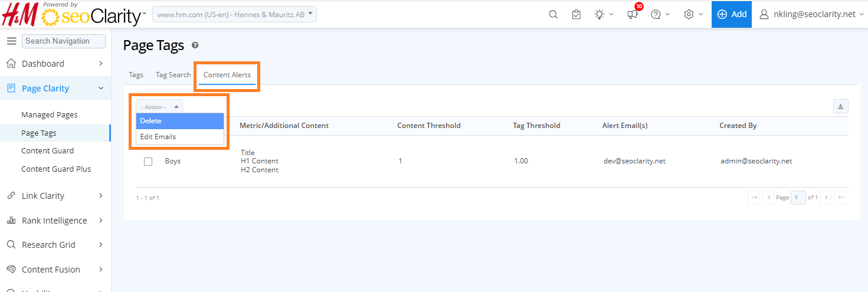Toggle the hamburger navigation menu icon
The height and width of the screenshot is (292, 868).
coord(11,41)
